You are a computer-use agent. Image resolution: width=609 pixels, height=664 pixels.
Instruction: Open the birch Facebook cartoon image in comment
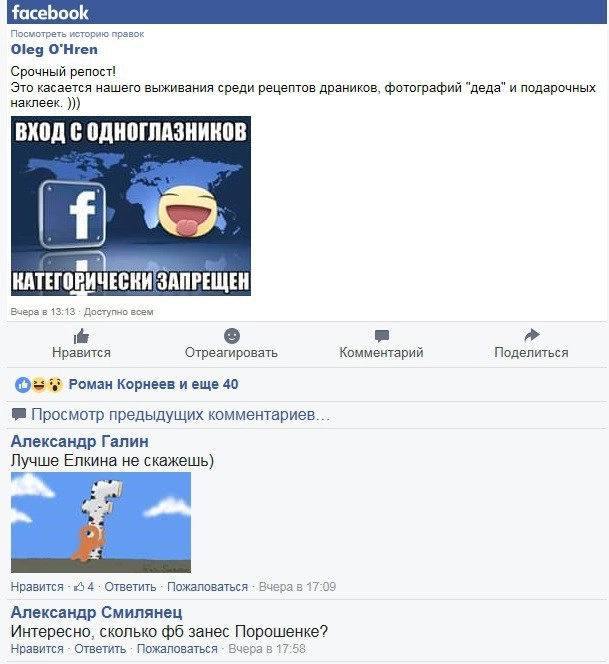(101, 523)
